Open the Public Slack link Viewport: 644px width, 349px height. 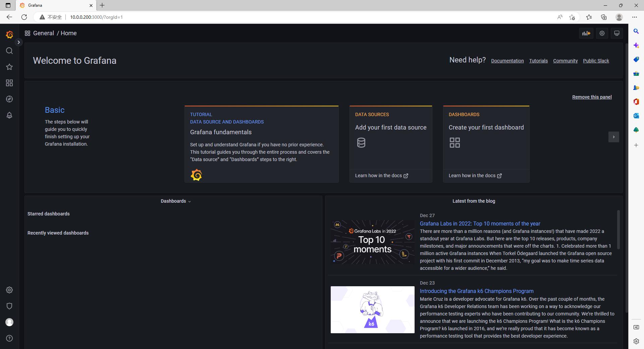point(596,61)
